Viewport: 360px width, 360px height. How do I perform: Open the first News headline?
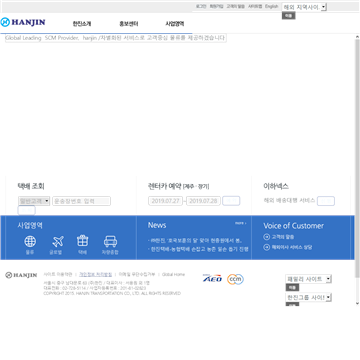click(x=195, y=240)
